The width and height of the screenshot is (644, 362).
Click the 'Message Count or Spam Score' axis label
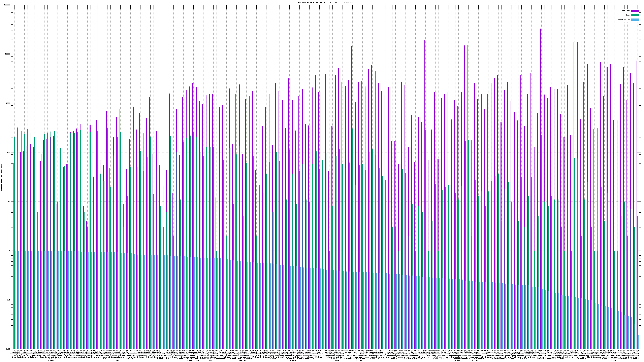pos(1,177)
